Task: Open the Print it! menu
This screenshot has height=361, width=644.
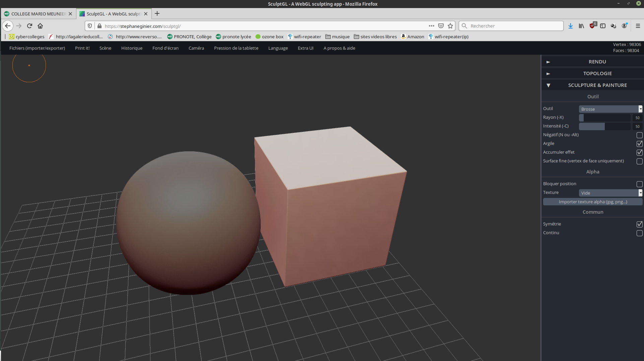Action: click(82, 48)
